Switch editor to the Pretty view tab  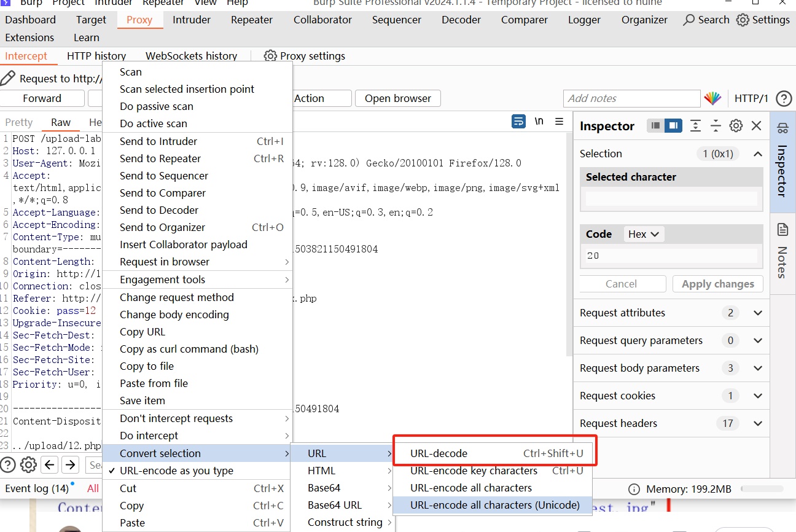tap(19, 122)
